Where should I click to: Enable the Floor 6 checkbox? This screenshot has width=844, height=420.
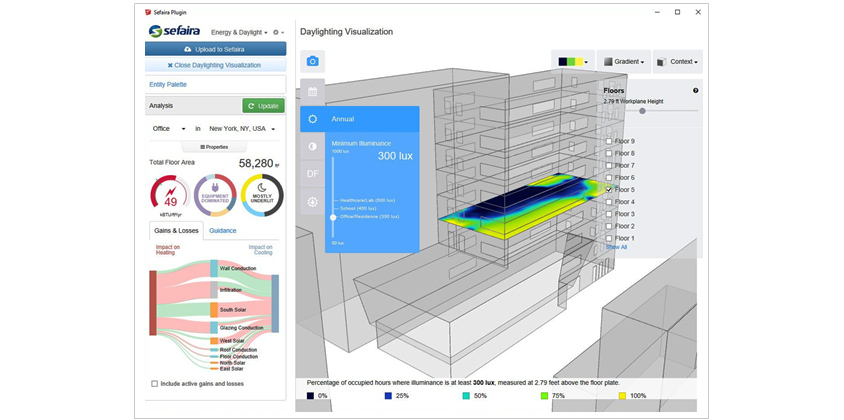pyautogui.click(x=609, y=178)
